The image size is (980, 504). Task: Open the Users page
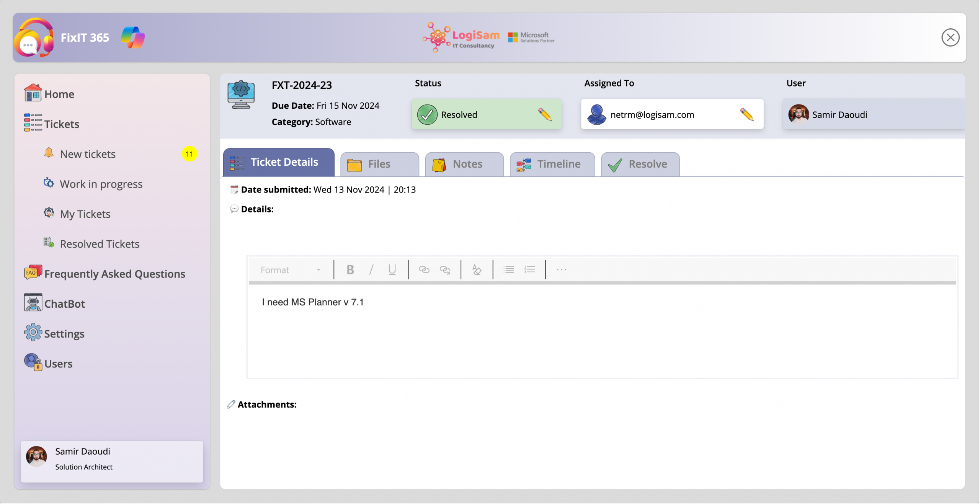point(58,364)
